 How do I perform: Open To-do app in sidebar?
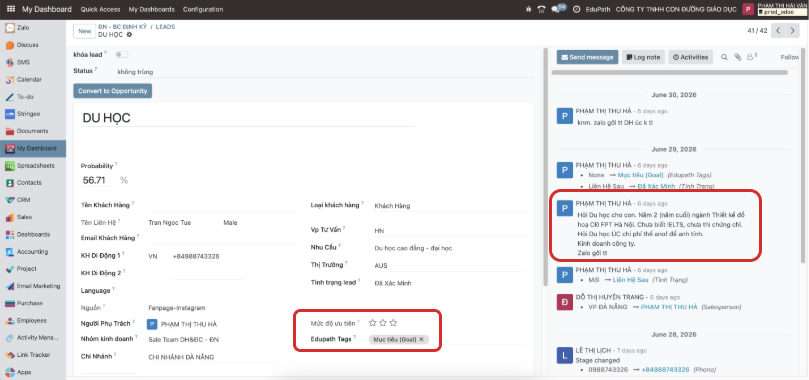(33, 97)
